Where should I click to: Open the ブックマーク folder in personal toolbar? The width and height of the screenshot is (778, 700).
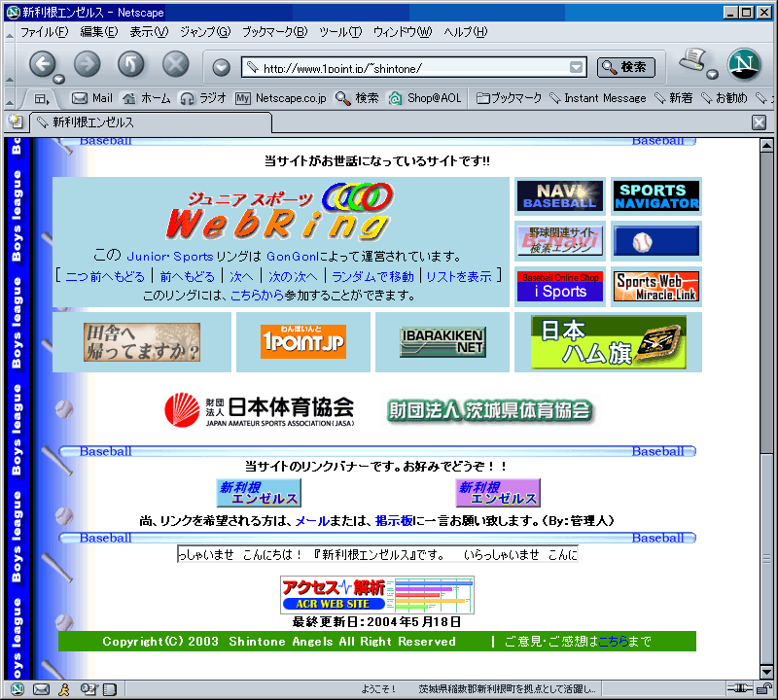[509, 98]
